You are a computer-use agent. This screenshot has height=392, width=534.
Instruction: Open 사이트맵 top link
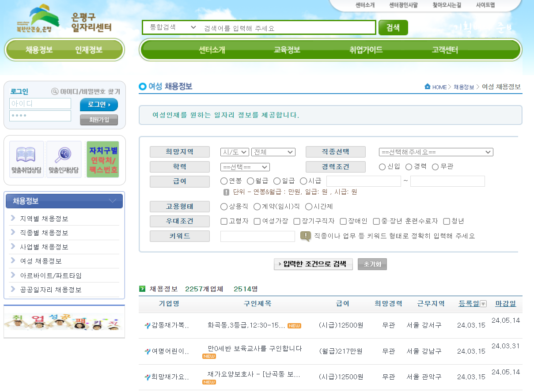(x=485, y=5)
